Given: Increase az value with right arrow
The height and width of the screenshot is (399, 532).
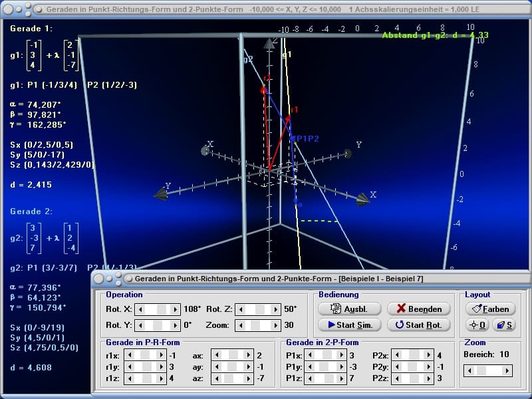Looking at the screenshot, I should click(248, 378).
